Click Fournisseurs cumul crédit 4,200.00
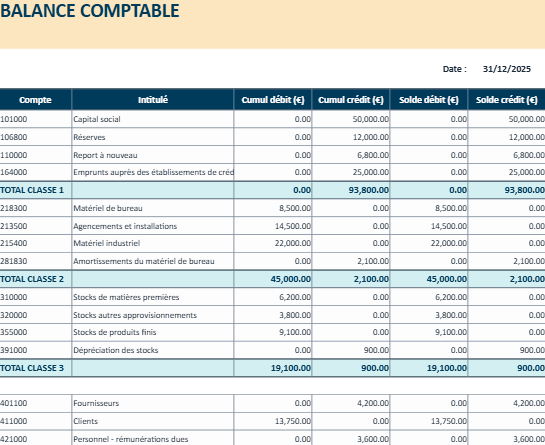This screenshot has height=445, width=545. 373,403
